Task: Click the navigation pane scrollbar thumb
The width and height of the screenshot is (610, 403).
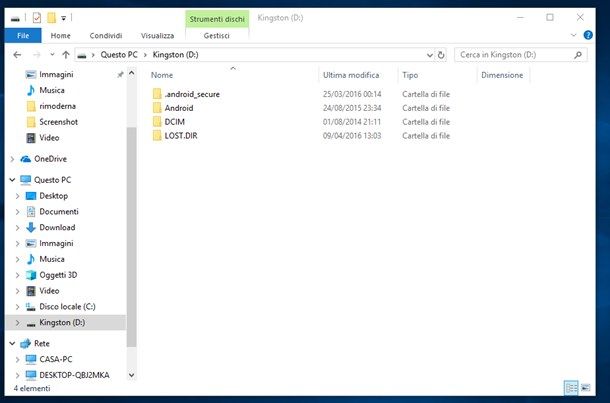Action: tap(131, 237)
